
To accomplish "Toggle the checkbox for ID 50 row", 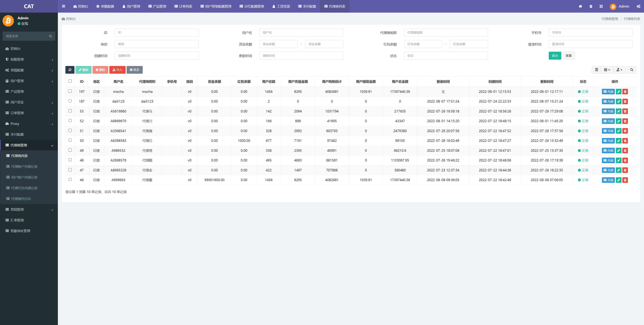I will 70,140.
